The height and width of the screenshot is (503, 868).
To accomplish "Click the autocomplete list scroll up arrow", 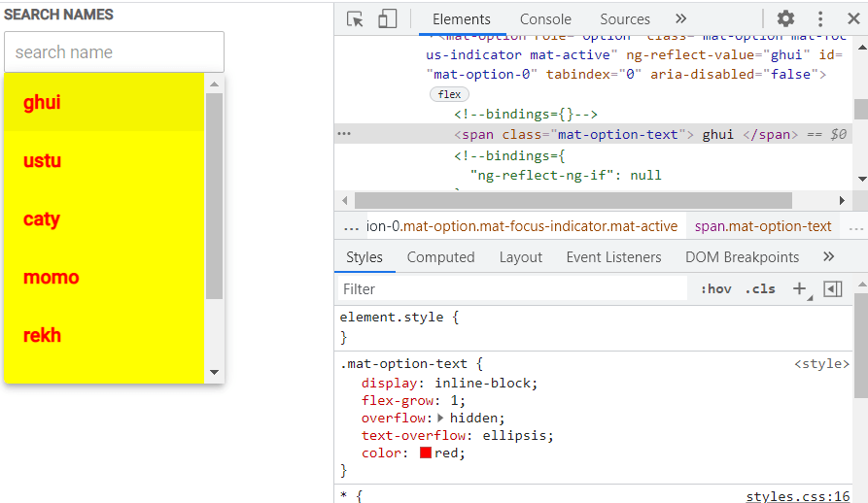I will [x=214, y=84].
